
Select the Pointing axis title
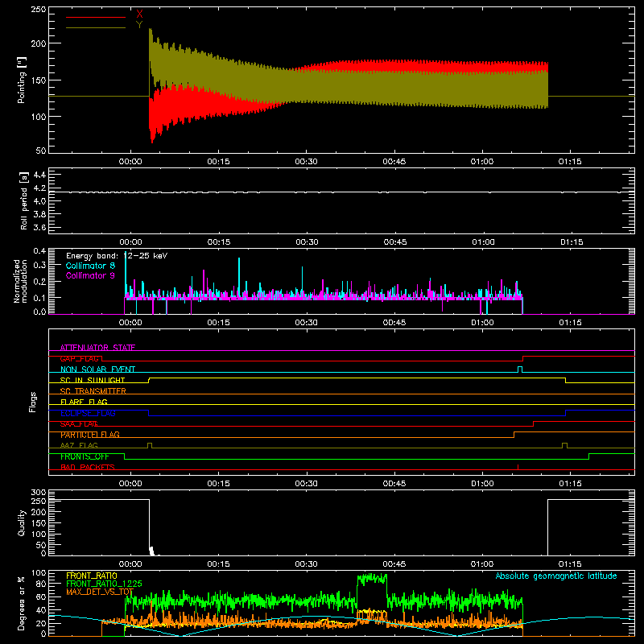[x=22, y=80]
